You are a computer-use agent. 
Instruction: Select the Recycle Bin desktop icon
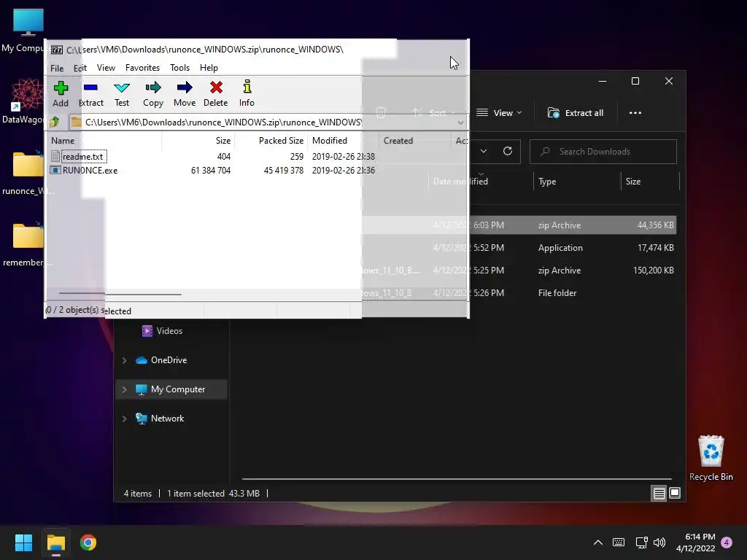pyautogui.click(x=711, y=458)
